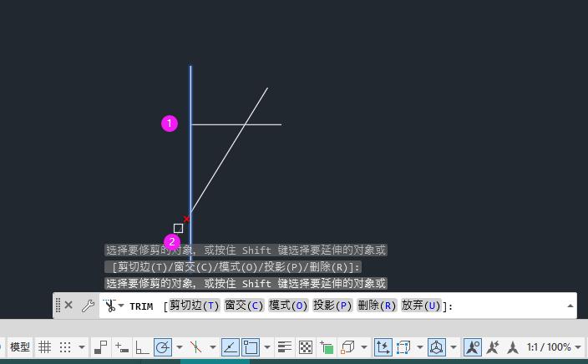The height and width of the screenshot is (364, 588).
Task: Toggle selection filtering dashed box icon
Action: (403, 347)
